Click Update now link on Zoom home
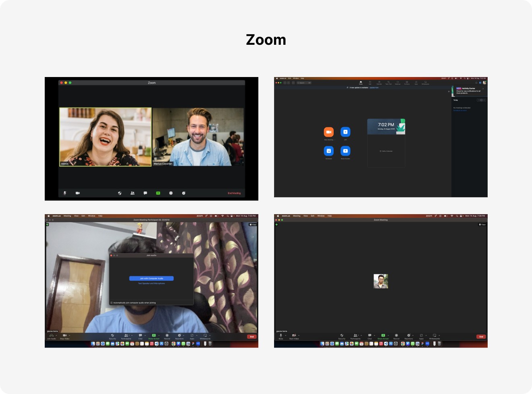The image size is (532, 394). pyautogui.click(x=374, y=88)
